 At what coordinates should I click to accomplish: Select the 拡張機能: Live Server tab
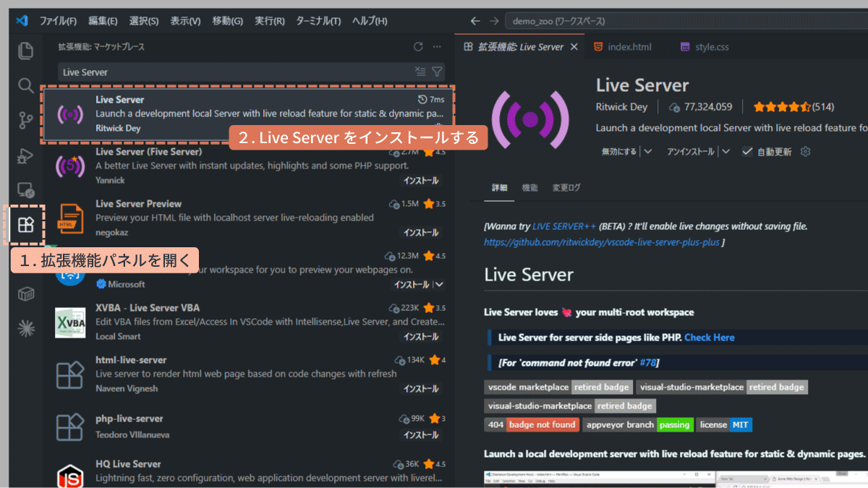(x=521, y=47)
